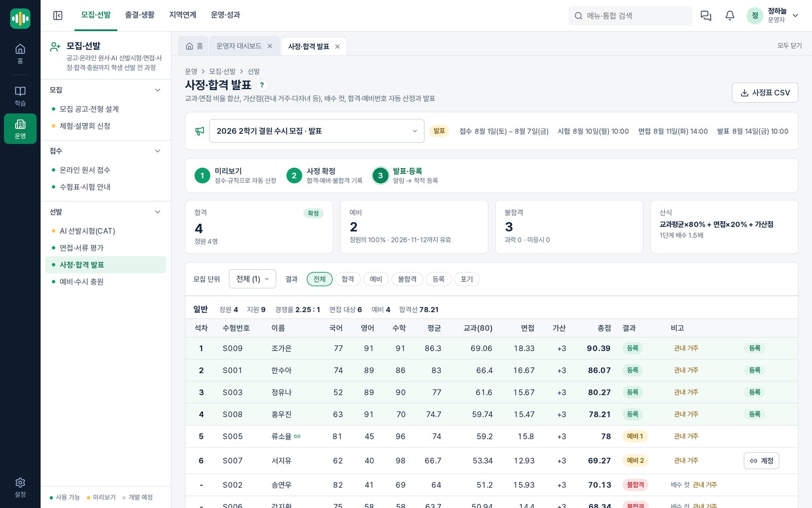
Task: Collapse the 모집 sidebar section
Action: (x=157, y=90)
